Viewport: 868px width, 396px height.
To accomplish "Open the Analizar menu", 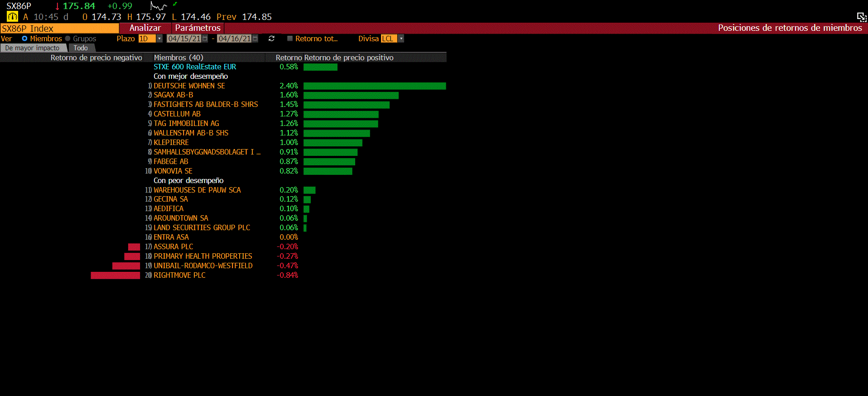I will 145,28.
